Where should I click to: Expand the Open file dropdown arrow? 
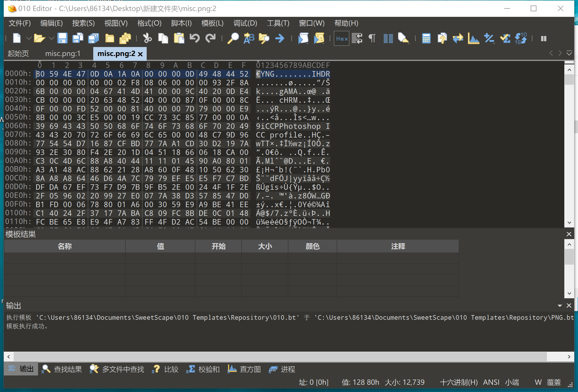51,38
